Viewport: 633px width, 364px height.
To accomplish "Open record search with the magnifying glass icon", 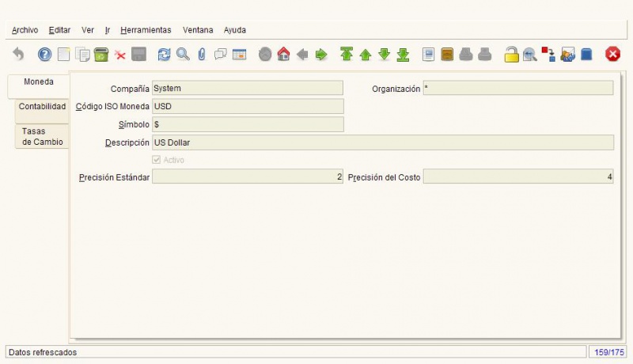I will (183, 54).
